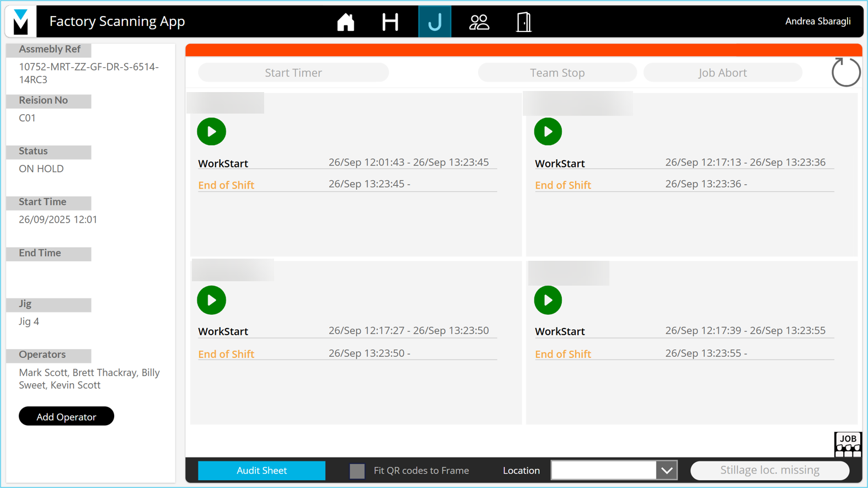Click the Stillage loc. missing button
The width and height of the screenshot is (868, 488).
coord(770,470)
